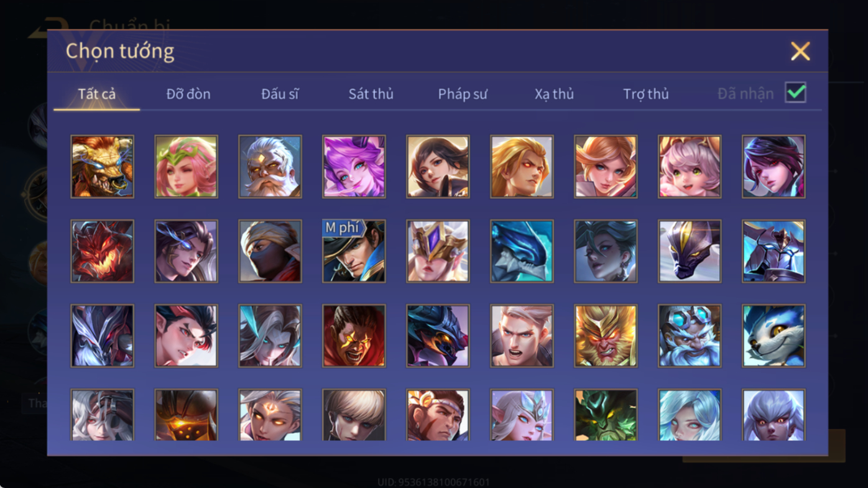
Task: Switch to the 'Trợ thủ' tab
Action: (646, 94)
